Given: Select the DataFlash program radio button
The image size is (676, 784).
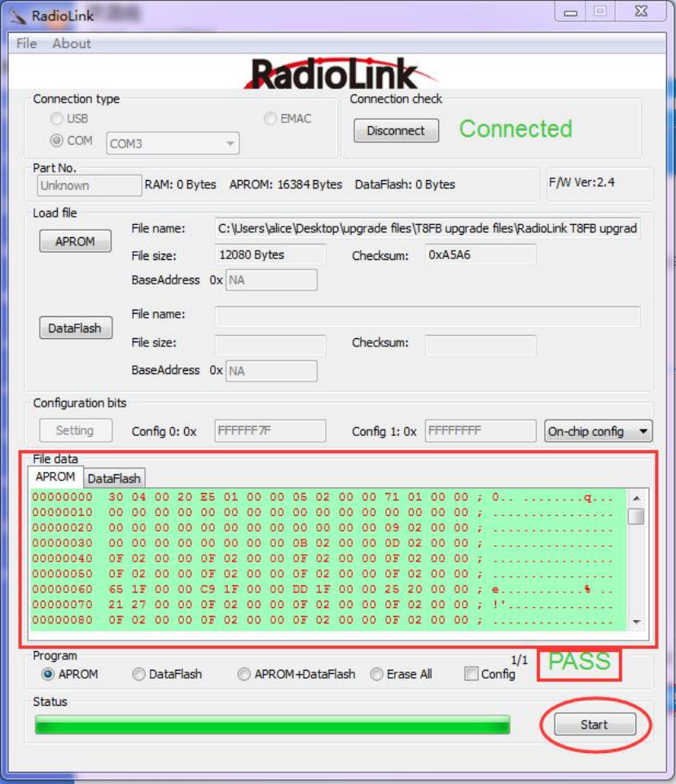Looking at the screenshot, I should click(138, 674).
